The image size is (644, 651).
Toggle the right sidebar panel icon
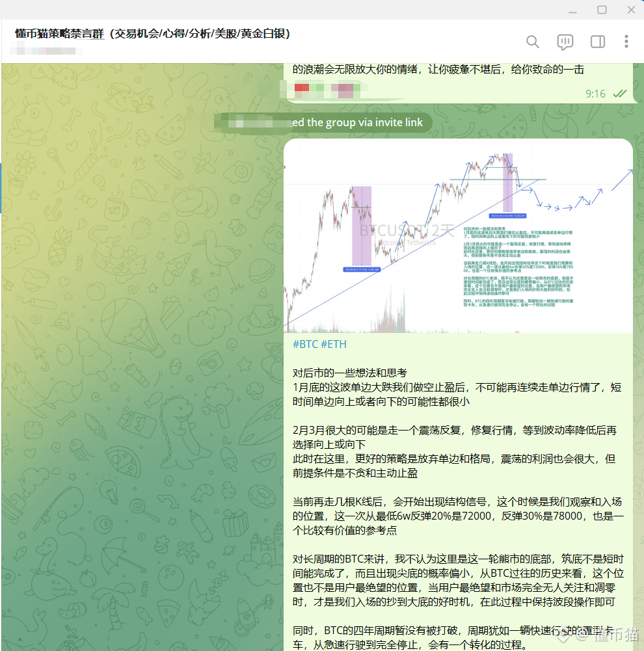[598, 42]
